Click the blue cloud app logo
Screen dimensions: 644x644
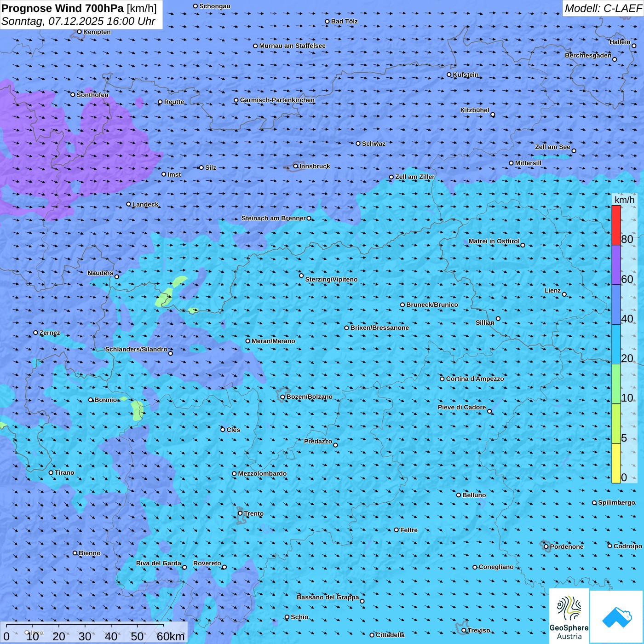(x=616, y=617)
